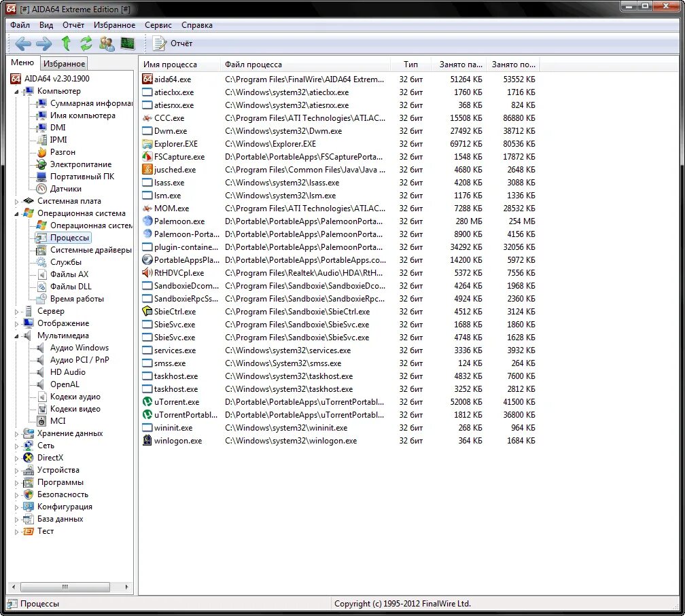Image resolution: width=685 pixels, height=616 pixels.
Task: Open the Отчёт menu in menu bar
Action: point(73,25)
